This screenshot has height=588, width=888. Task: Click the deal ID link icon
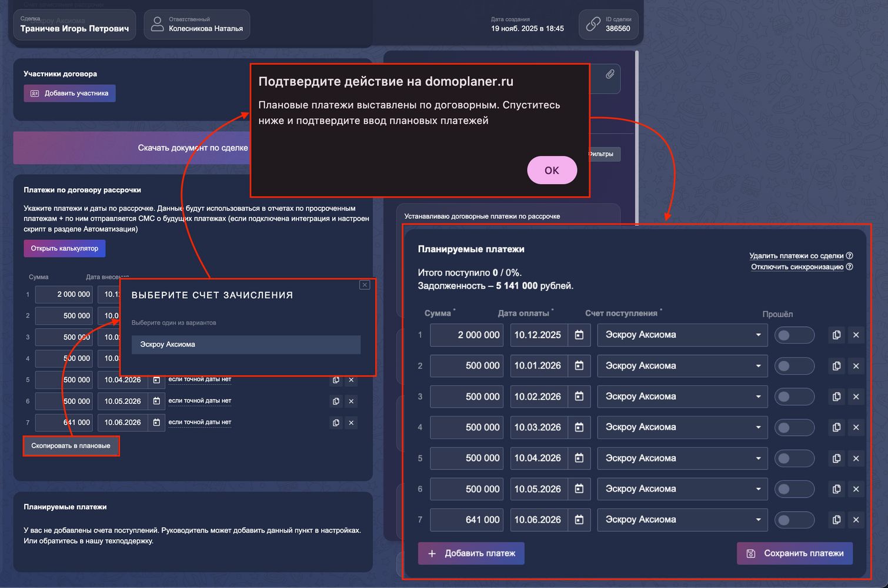(x=593, y=24)
